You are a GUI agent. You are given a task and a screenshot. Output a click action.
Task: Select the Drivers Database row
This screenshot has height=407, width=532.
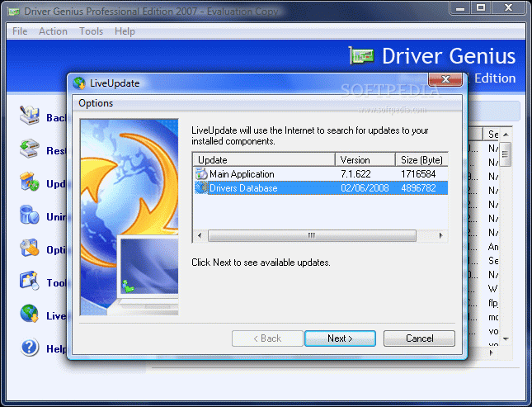pos(321,188)
